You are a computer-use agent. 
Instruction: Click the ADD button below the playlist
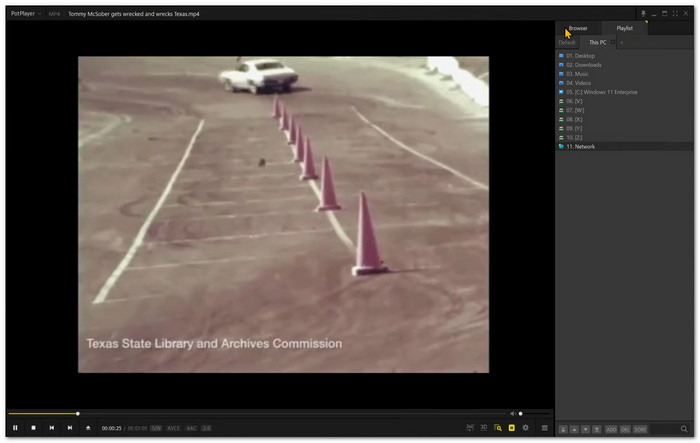(x=611, y=430)
